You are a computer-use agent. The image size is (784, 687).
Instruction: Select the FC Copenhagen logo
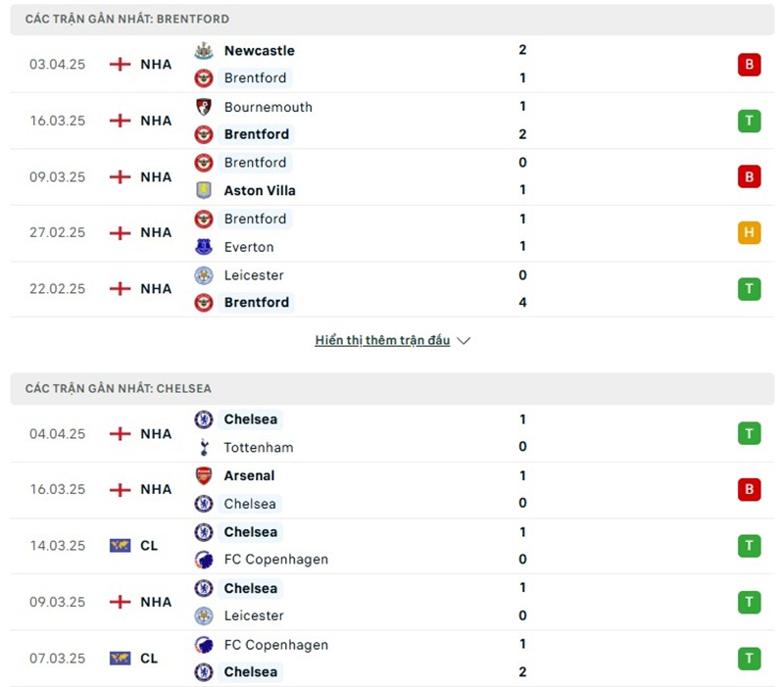coord(204,560)
